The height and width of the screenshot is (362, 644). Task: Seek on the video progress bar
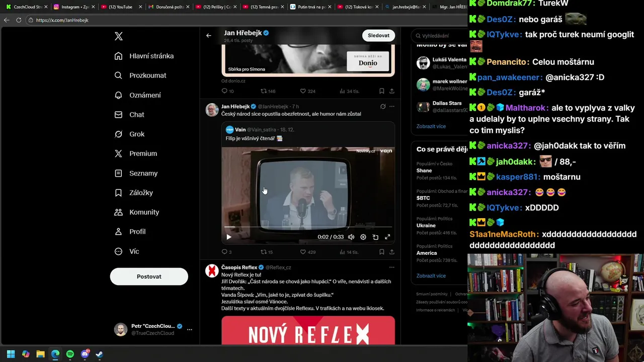coord(308,227)
